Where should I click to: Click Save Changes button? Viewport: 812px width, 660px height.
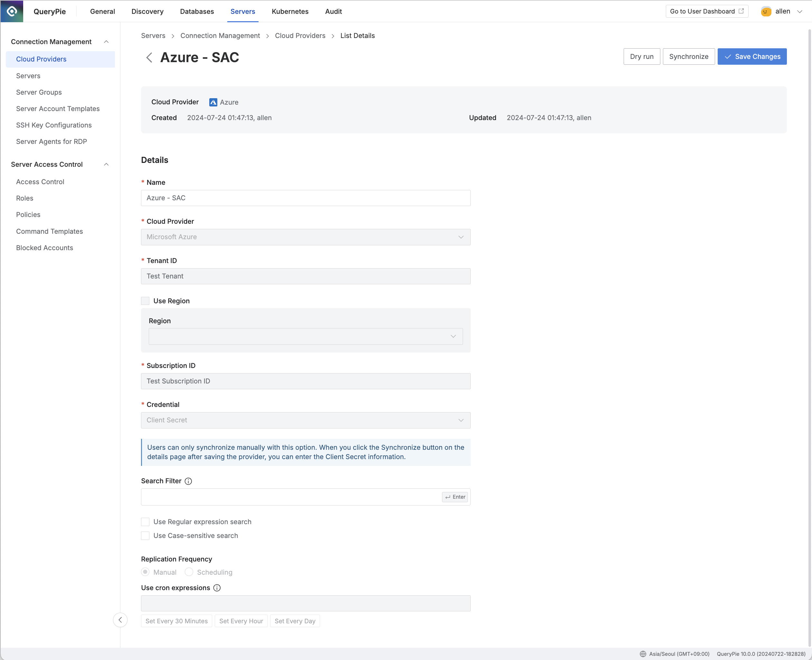click(752, 57)
